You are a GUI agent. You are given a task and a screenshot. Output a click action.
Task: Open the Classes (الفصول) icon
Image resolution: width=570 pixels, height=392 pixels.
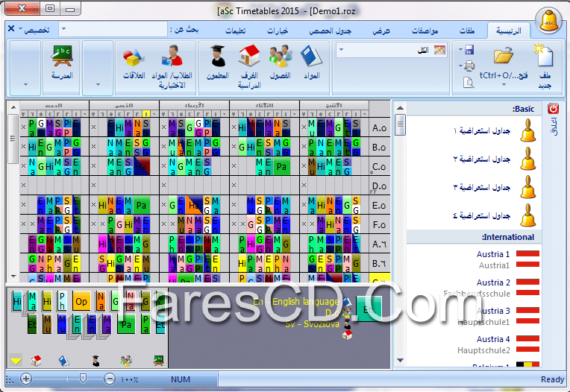(281, 56)
